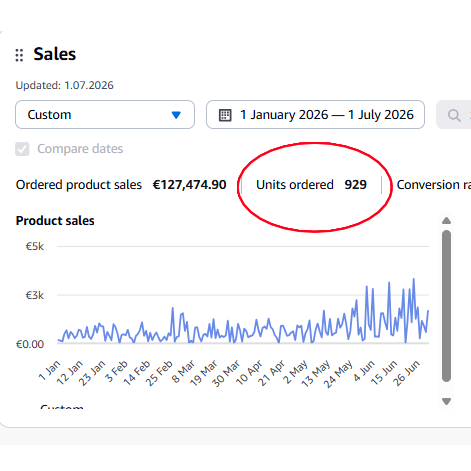Open the date picker showing 1 January 2026
Screen dimensions: 471x471
[315, 115]
